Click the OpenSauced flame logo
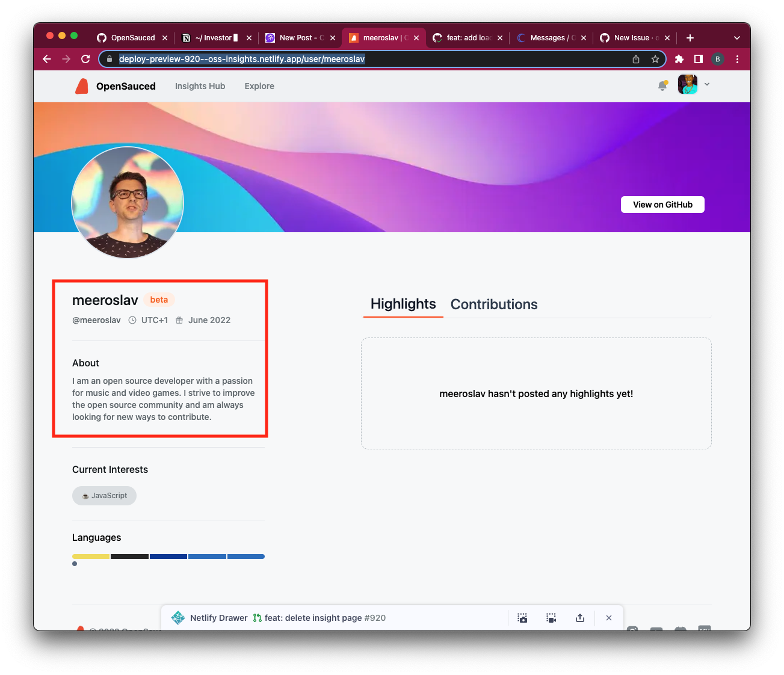Screen dimensions: 784x675 click(82, 86)
